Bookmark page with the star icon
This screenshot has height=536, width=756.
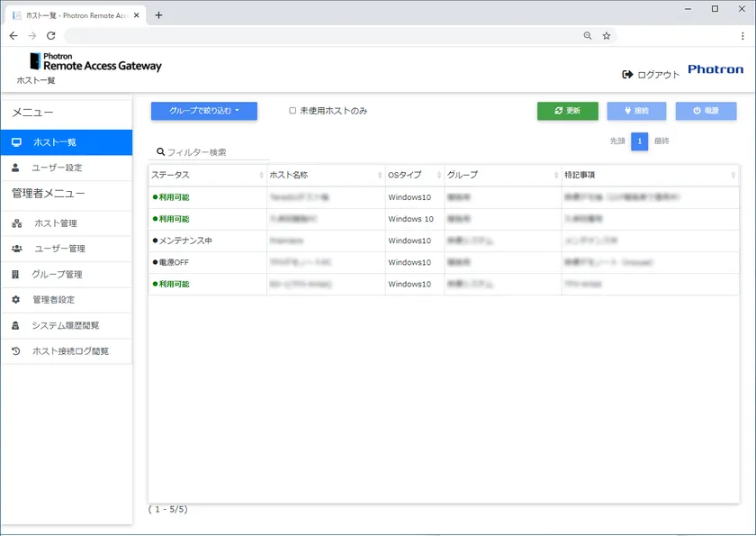(x=607, y=36)
